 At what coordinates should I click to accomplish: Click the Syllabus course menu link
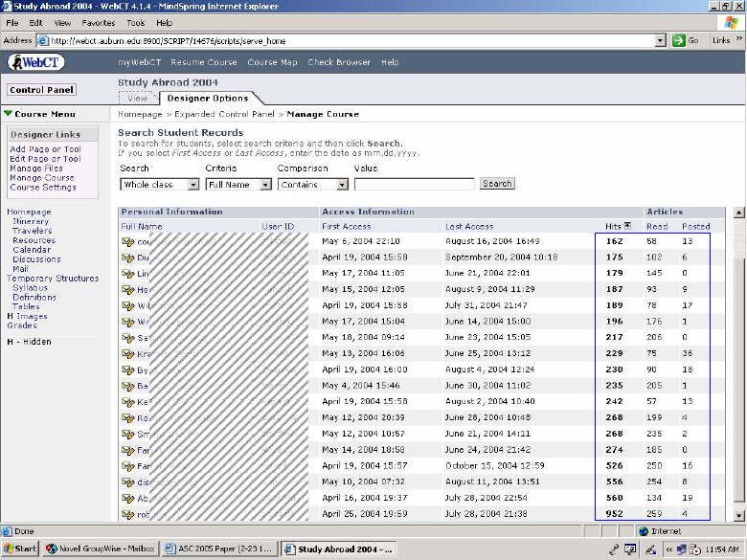click(30, 287)
